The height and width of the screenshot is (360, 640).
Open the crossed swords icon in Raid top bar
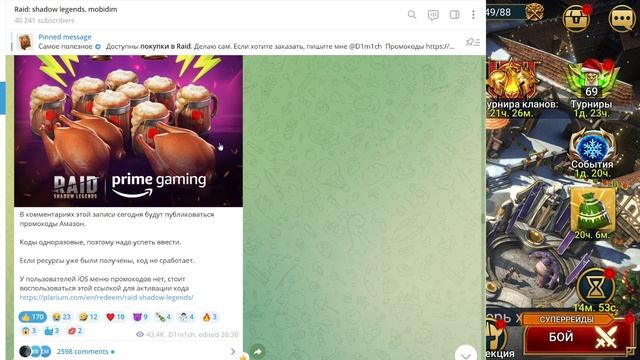pos(534,13)
